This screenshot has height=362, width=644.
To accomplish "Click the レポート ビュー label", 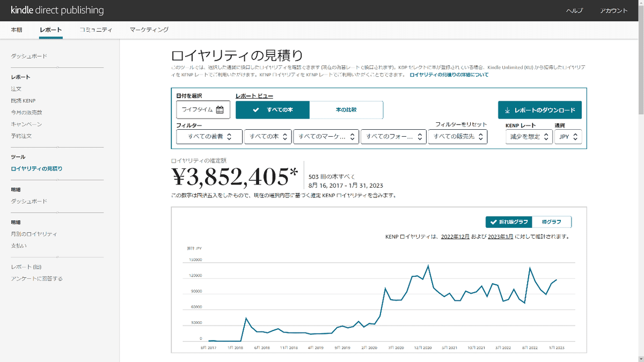I will click(x=254, y=96).
